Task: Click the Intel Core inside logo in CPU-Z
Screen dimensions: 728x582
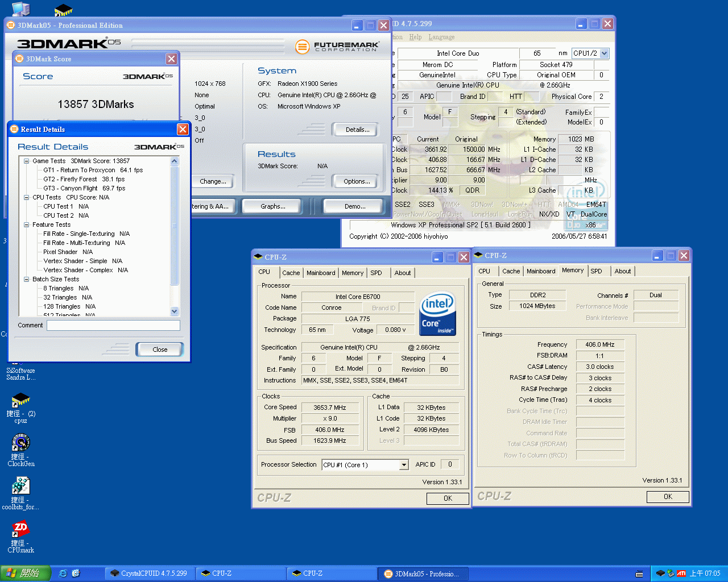Action: 437,315
